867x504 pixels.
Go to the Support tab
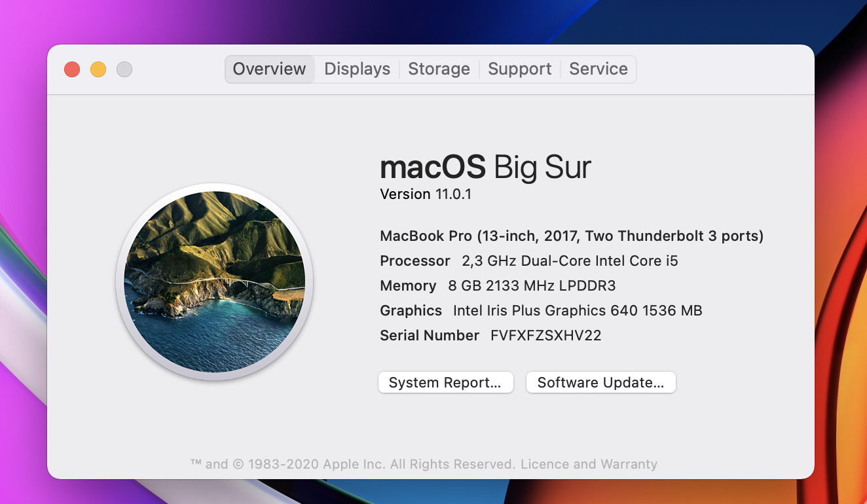pos(520,69)
